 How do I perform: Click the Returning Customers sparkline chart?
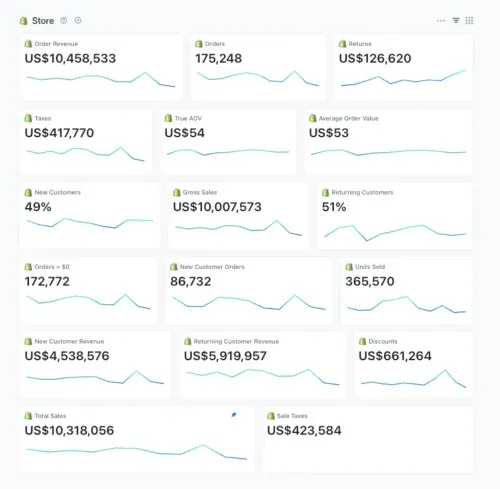coord(395,233)
